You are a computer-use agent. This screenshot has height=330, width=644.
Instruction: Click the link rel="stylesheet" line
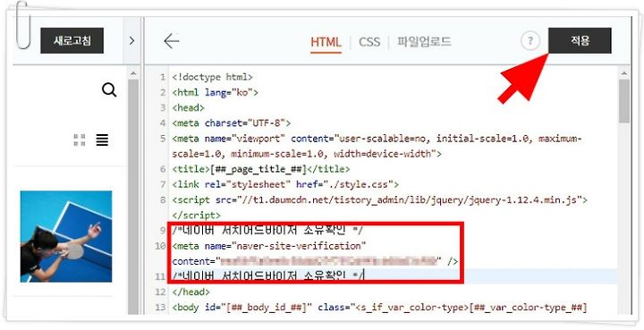tap(285, 184)
